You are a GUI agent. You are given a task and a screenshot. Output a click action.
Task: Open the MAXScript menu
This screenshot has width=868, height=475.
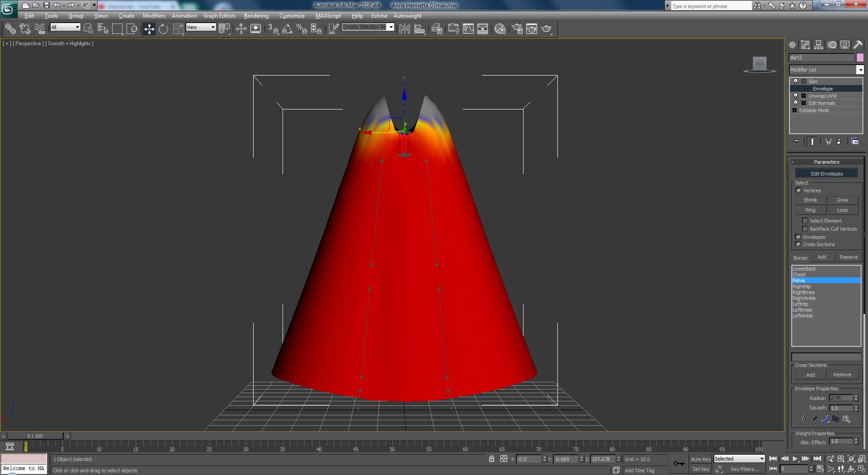tap(328, 16)
